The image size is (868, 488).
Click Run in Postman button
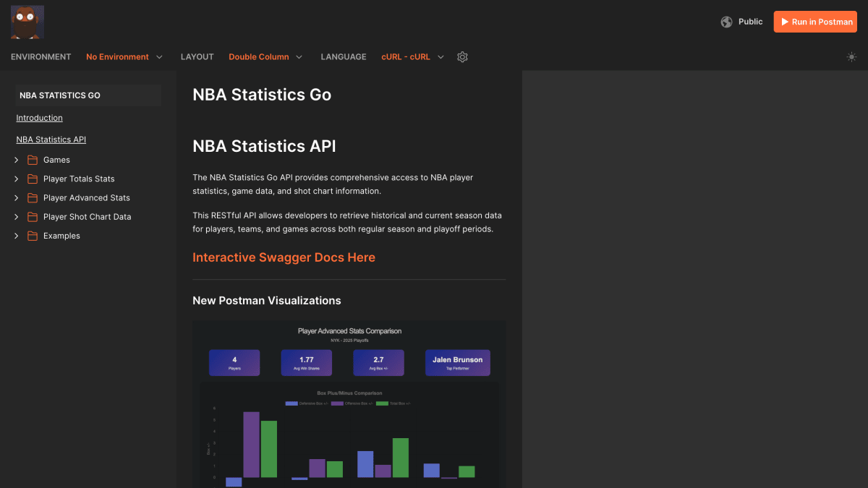coord(815,22)
